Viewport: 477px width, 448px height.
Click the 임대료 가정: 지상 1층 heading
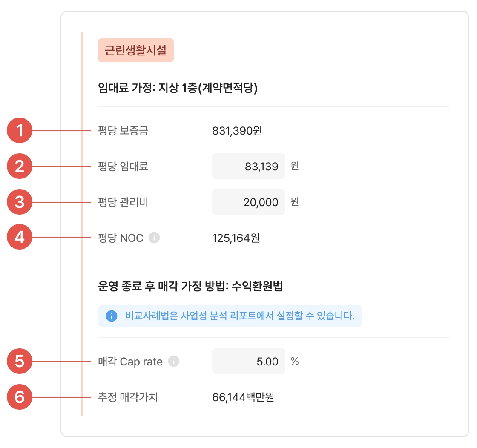178,88
